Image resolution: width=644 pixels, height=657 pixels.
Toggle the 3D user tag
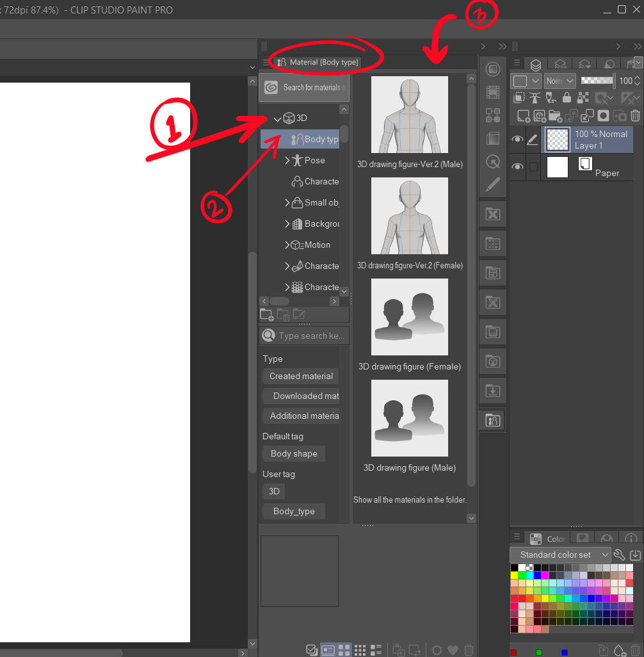pos(274,492)
